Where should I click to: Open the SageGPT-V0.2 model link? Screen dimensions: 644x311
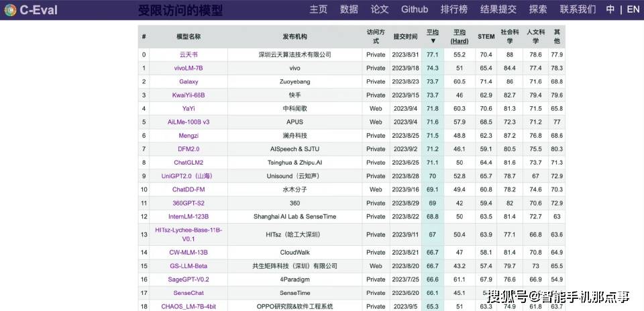[x=189, y=279]
